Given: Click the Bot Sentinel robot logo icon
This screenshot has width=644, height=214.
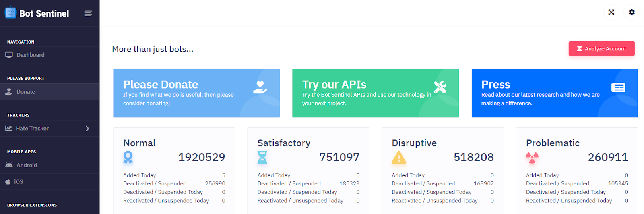Looking at the screenshot, I should pos(10,13).
